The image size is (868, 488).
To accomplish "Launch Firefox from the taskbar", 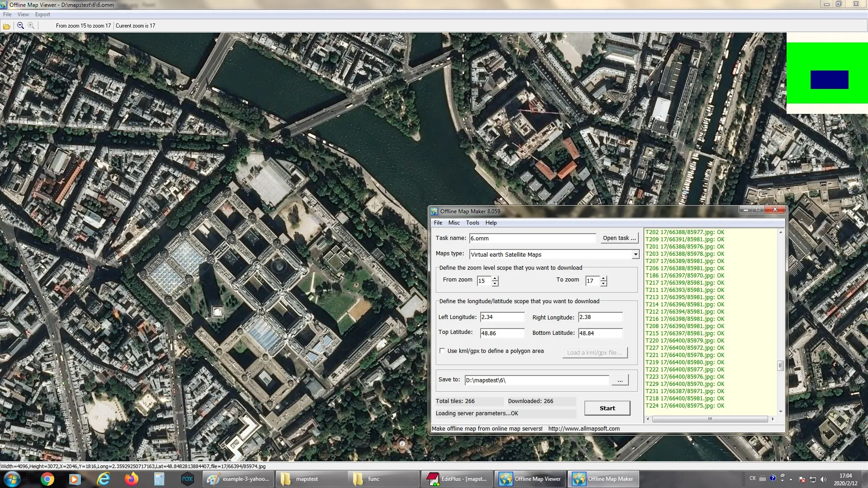I will (x=132, y=479).
